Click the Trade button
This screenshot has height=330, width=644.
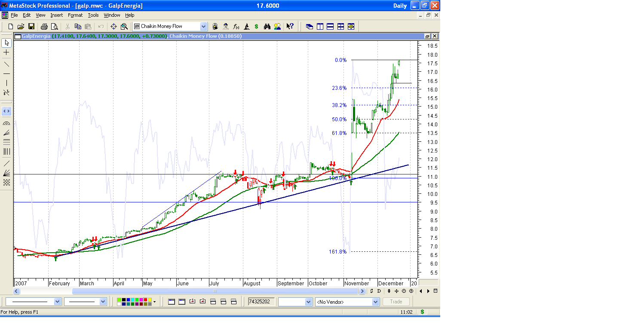[x=396, y=302]
